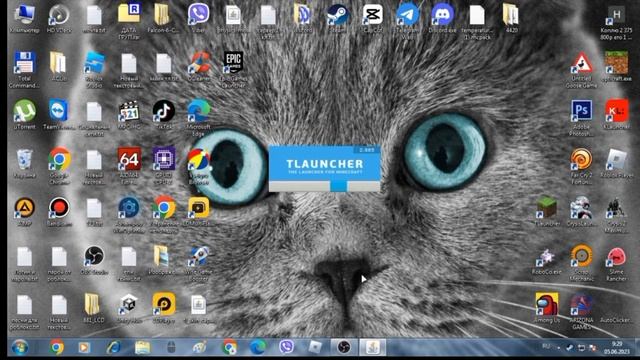Launch the Google Chrome desktop shortcut
Image resolution: width=640 pixels, height=360 pixels.
59,166
